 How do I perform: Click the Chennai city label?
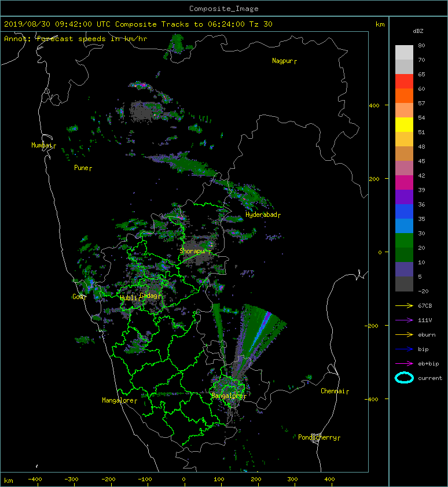[x=335, y=392]
